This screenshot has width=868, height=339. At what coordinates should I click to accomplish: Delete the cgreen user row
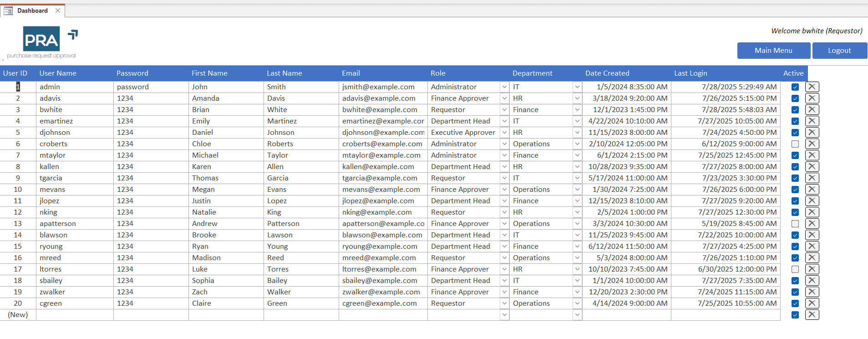(x=812, y=303)
